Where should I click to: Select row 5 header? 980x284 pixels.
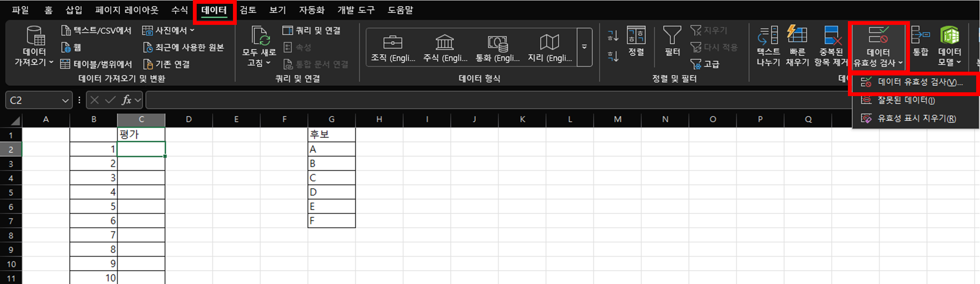coord(11,192)
